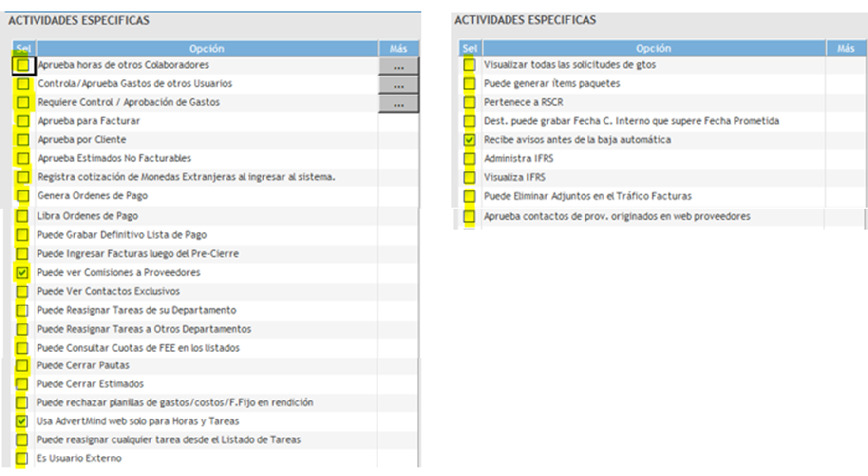The width and height of the screenshot is (868, 476).
Task: Check the 'Puede Cerrar Pautas' checkbox
Action: coord(22,365)
